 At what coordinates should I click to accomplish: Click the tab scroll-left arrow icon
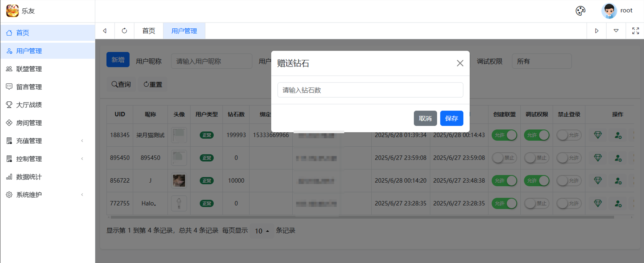[x=105, y=31]
